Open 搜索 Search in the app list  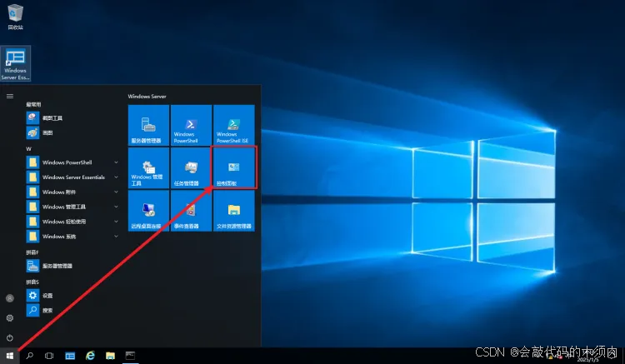(x=72, y=310)
